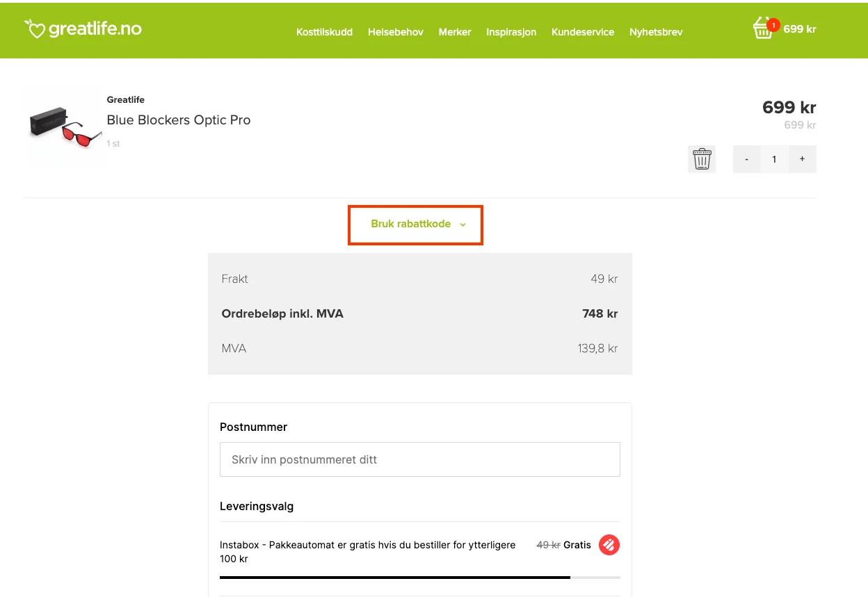Open the shopping basket icon
The image size is (868, 597).
tap(763, 28)
